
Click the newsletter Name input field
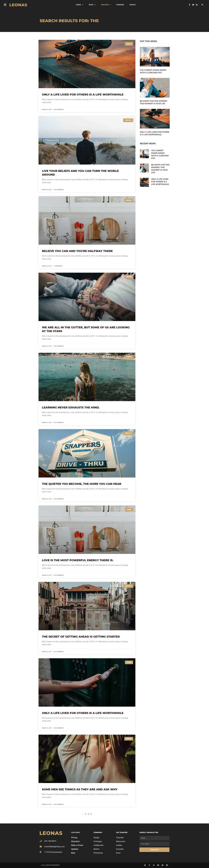tap(154, 838)
